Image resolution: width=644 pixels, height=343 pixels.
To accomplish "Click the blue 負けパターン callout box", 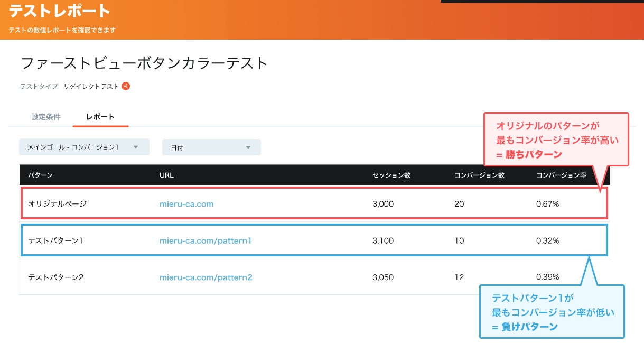I will [552, 312].
